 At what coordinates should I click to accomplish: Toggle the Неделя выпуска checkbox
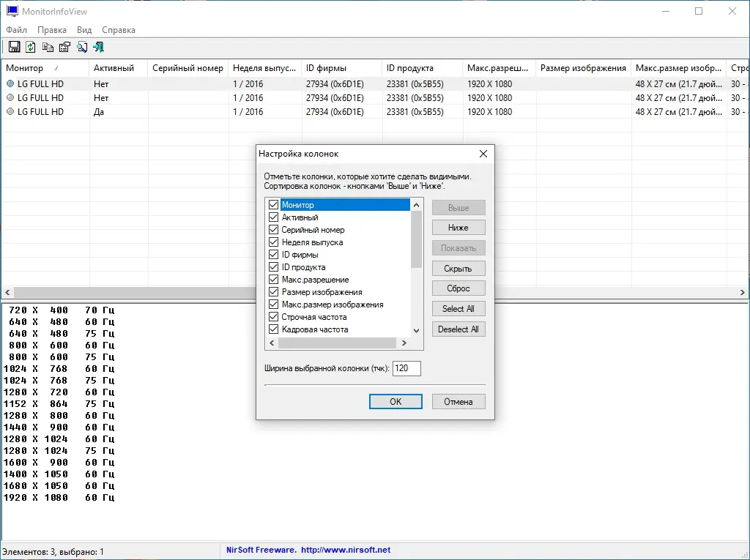click(274, 242)
